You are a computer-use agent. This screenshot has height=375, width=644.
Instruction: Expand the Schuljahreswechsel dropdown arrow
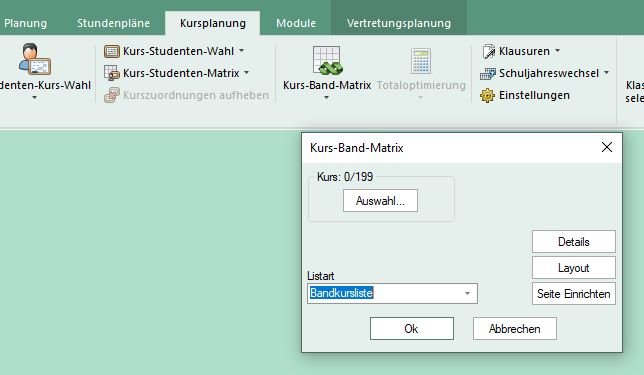pyautogui.click(x=606, y=73)
